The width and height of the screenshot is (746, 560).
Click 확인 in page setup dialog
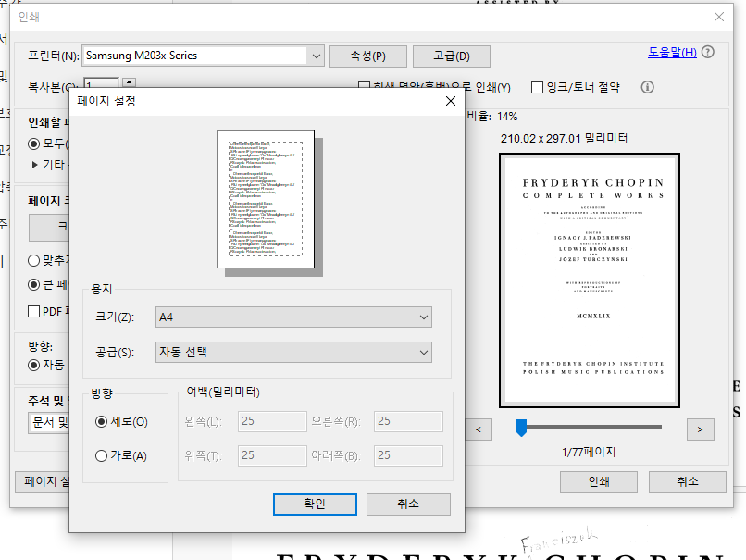[x=315, y=504]
